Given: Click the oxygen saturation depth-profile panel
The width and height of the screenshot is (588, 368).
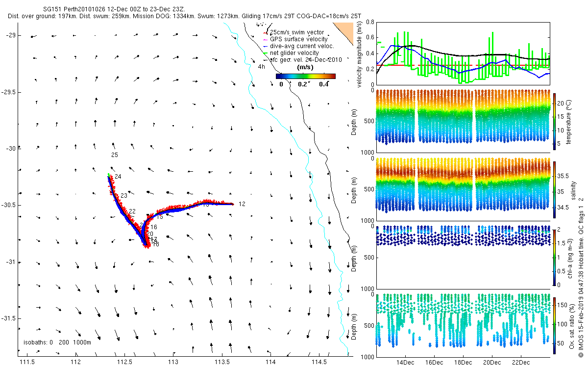Looking at the screenshot, I should [x=463, y=325].
